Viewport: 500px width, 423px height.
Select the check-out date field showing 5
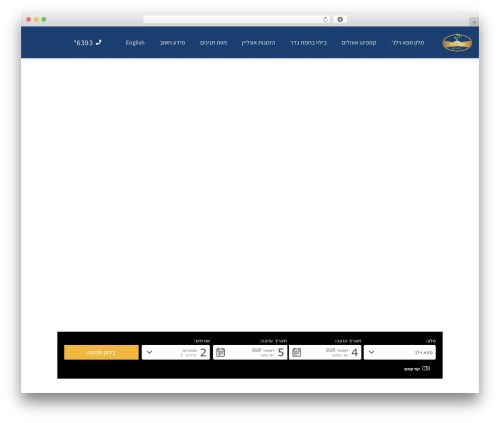pyautogui.click(x=250, y=352)
